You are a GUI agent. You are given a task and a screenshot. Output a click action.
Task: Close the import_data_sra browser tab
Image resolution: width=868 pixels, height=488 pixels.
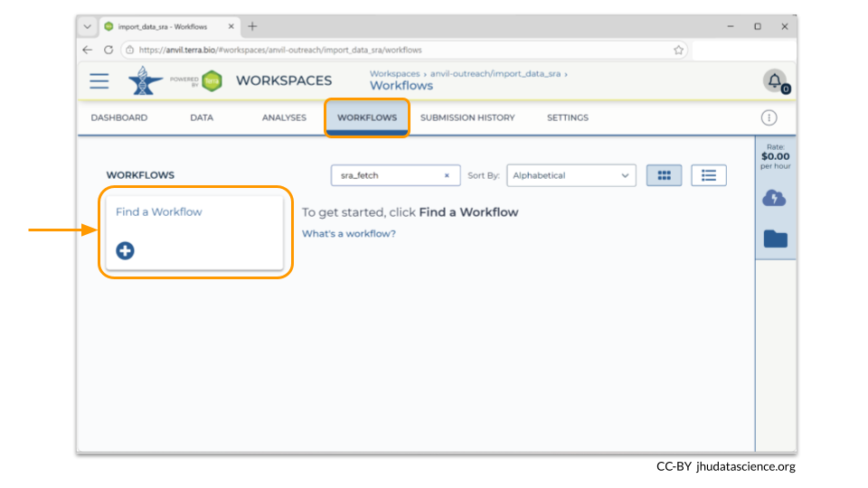click(231, 26)
